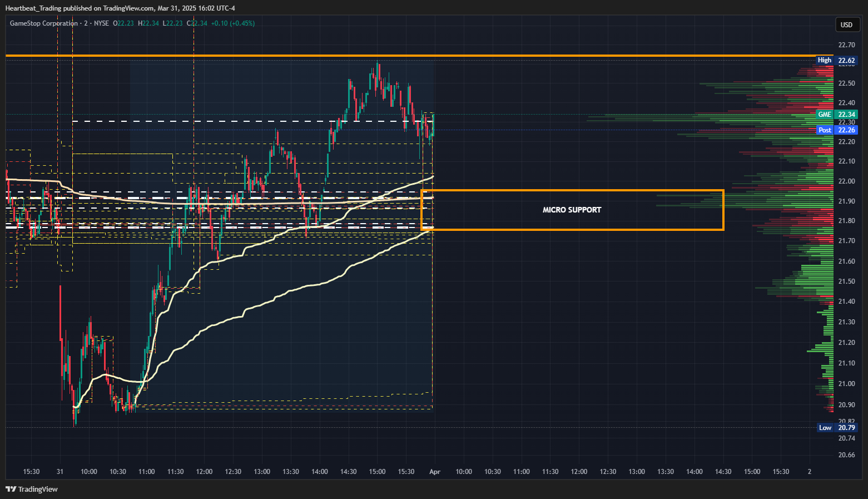Image resolution: width=868 pixels, height=499 pixels.
Task: Click the Heartbeat_Trading published header text
Action: point(120,8)
